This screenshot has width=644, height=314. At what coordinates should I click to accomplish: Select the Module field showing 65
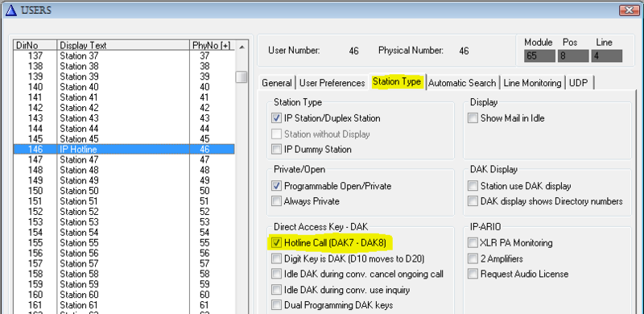(539, 56)
